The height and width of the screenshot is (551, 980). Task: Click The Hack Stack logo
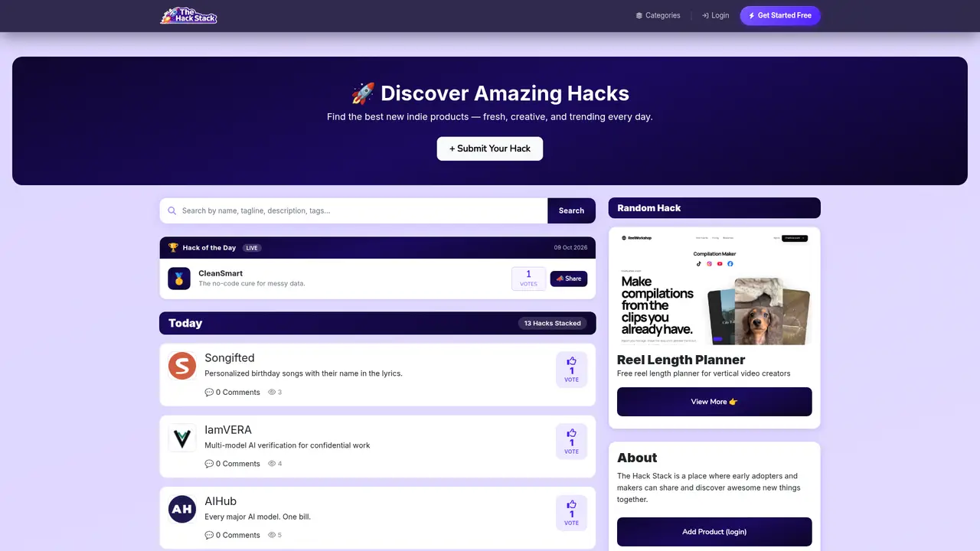point(188,15)
